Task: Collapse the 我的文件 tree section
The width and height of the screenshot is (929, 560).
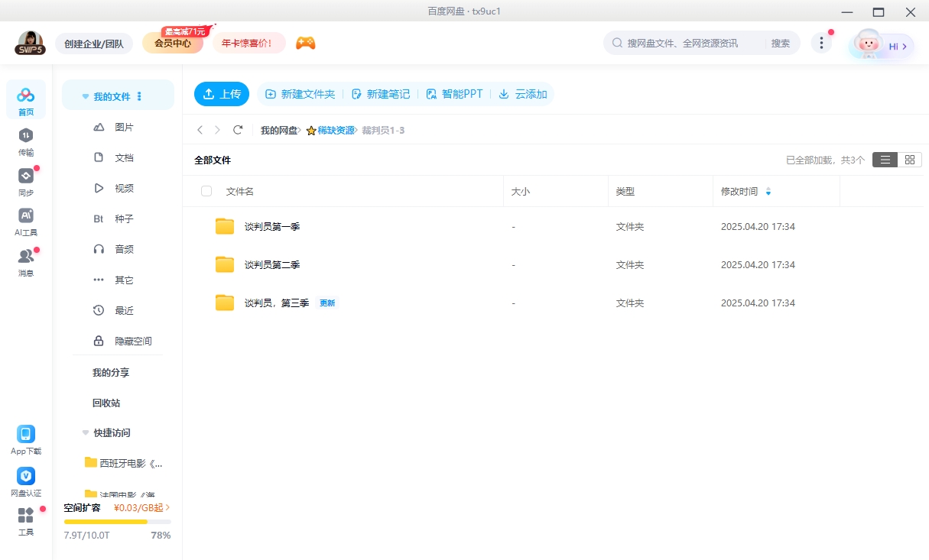Action: tap(85, 95)
